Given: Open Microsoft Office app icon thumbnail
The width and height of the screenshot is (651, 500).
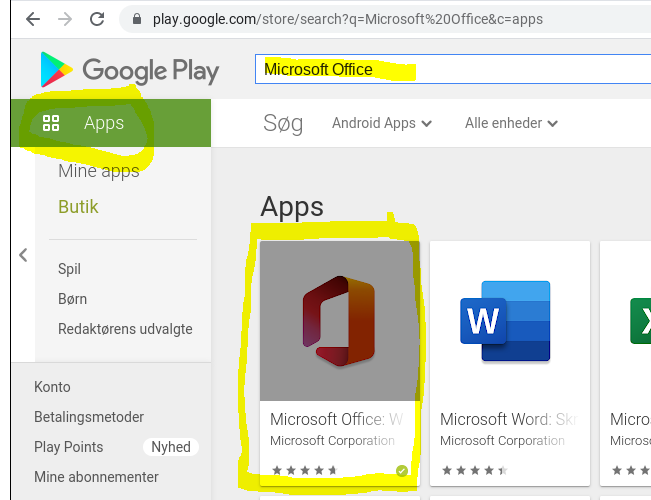Looking at the screenshot, I should tap(340, 321).
